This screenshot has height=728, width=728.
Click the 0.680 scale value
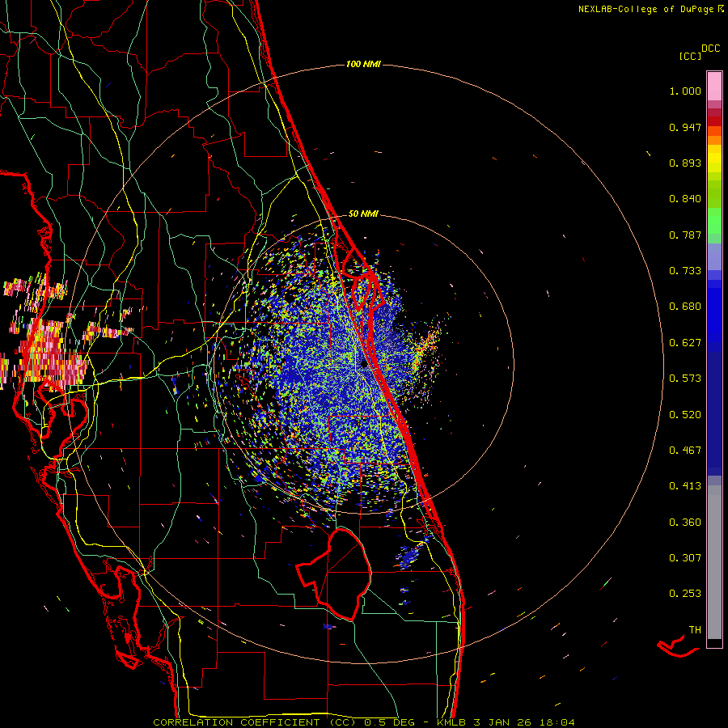tap(685, 307)
